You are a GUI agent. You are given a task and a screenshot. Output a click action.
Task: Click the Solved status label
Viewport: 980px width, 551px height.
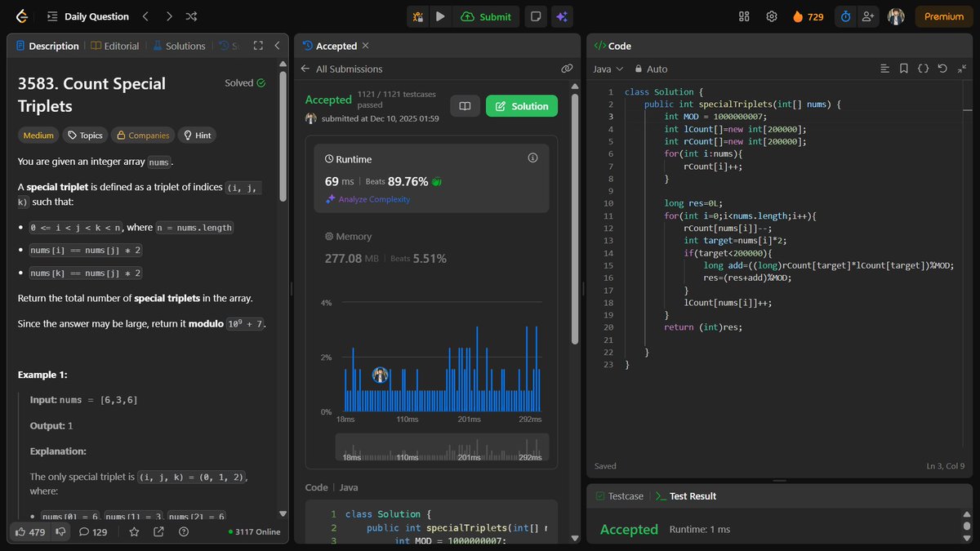pyautogui.click(x=245, y=83)
